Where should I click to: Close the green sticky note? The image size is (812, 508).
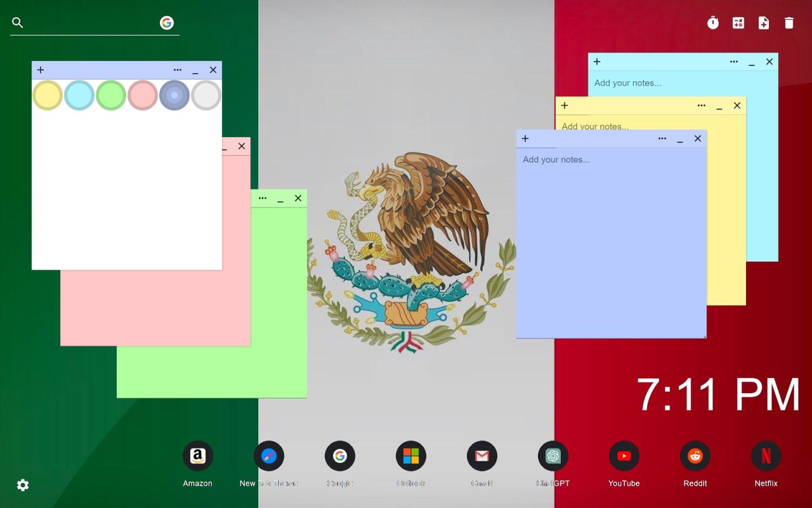298,198
